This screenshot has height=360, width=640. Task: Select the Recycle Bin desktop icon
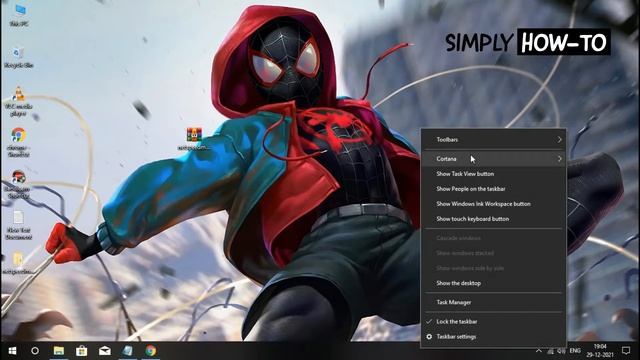coord(18,57)
